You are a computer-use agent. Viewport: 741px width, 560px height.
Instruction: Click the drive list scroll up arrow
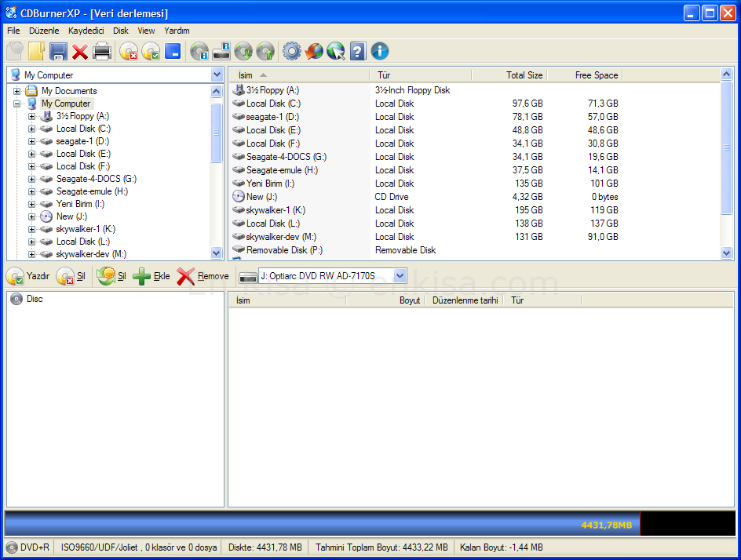(x=727, y=75)
